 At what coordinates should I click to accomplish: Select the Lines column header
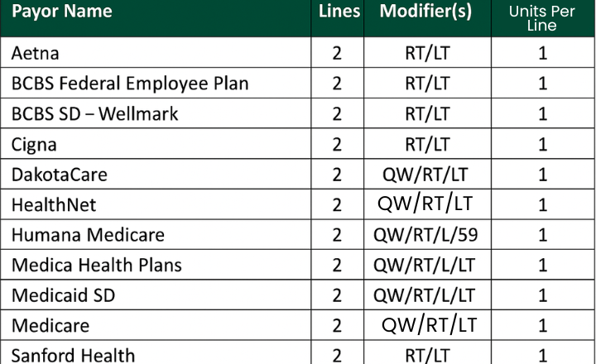click(x=339, y=11)
